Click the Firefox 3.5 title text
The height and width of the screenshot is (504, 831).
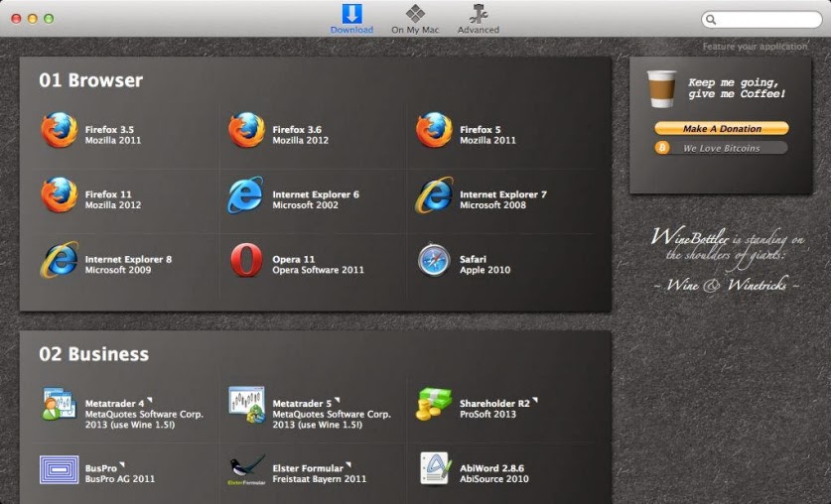click(109, 130)
